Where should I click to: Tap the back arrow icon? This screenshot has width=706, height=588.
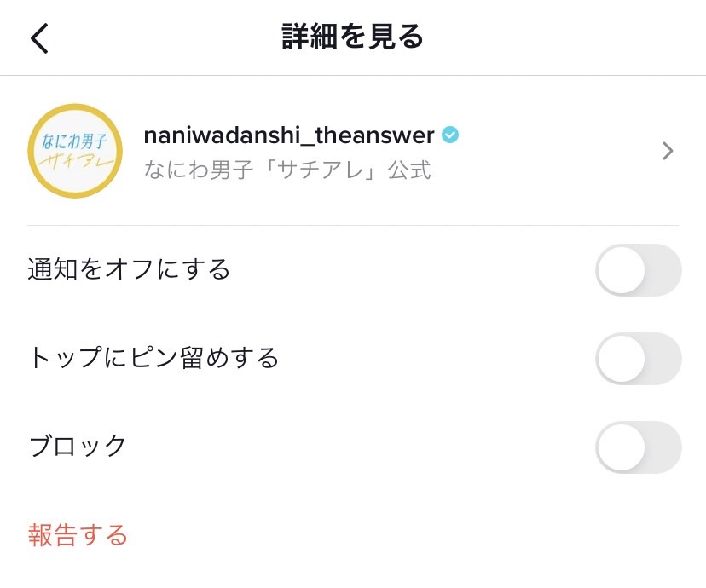40,38
